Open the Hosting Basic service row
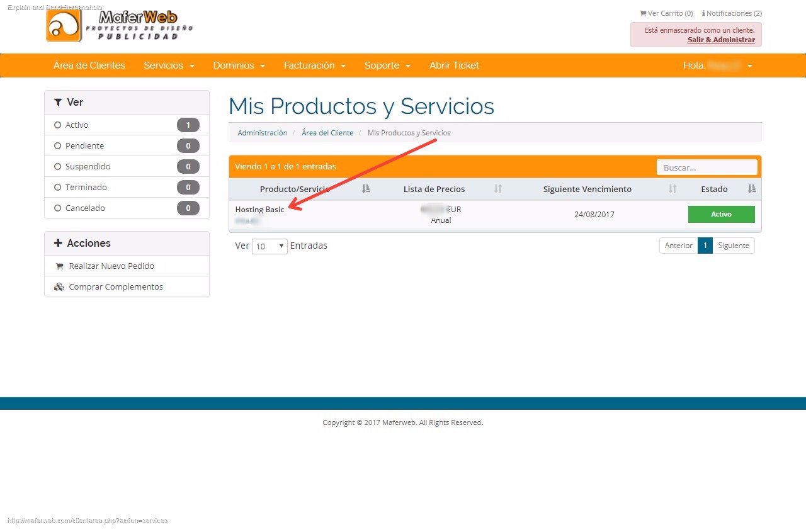The width and height of the screenshot is (806, 532). tap(259, 210)
